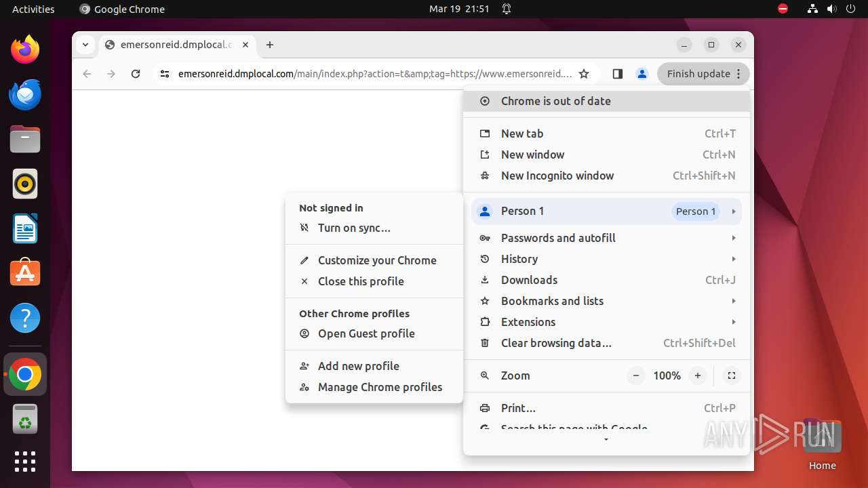View site information icon in address bar
The image size is (868, 488).
165,74
